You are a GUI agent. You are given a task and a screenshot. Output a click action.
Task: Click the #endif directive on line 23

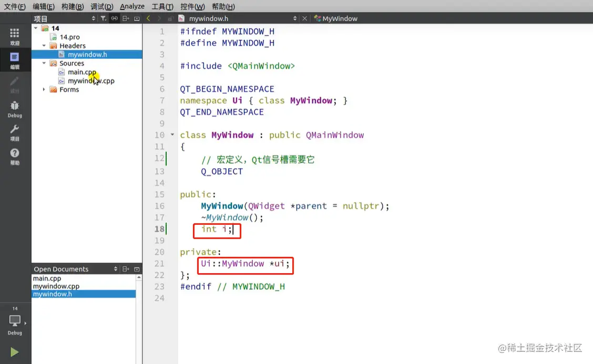(196, 286)
